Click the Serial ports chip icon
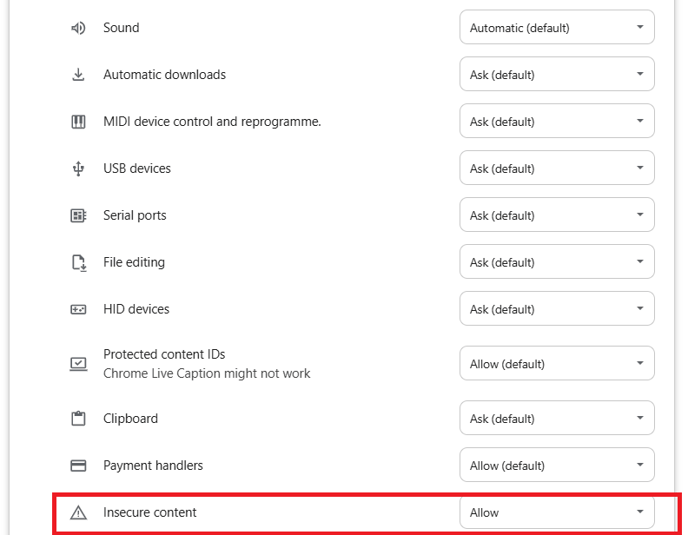The height and width of the screenshot is (535, 688). coord(78,215)
